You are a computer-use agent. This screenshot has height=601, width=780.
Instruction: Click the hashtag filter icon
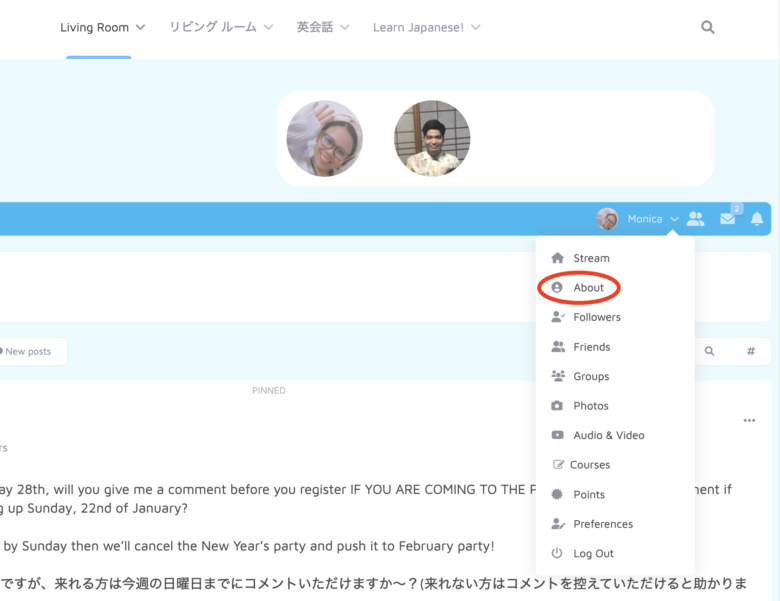(x=751, y=351)
